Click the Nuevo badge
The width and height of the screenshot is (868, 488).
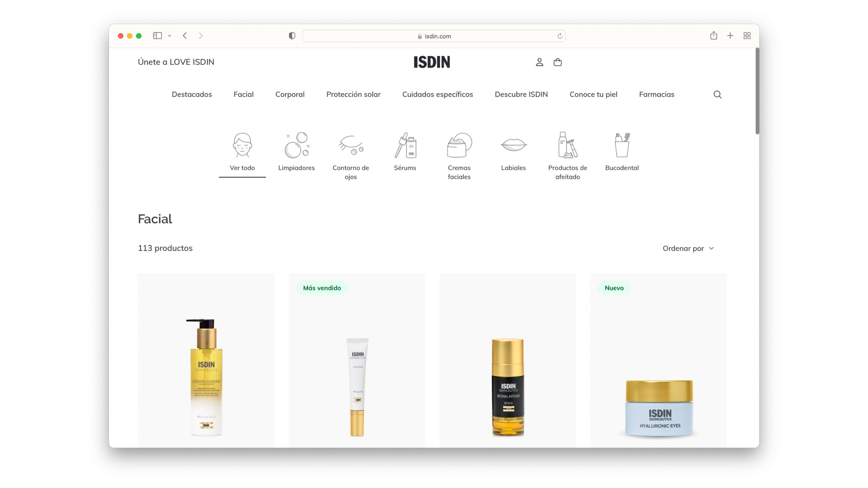(x=614, y=288)
